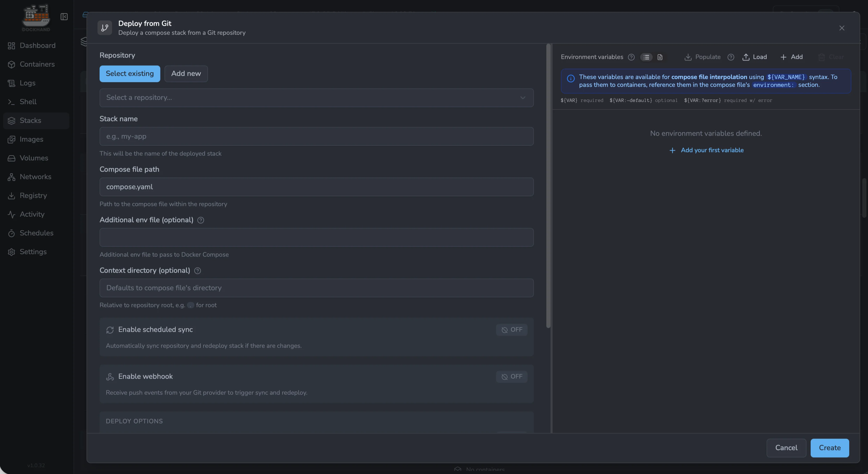The height and width of the screenshot is (474, 868).
Task: Click Populate variables button
Action: [702, 57]
